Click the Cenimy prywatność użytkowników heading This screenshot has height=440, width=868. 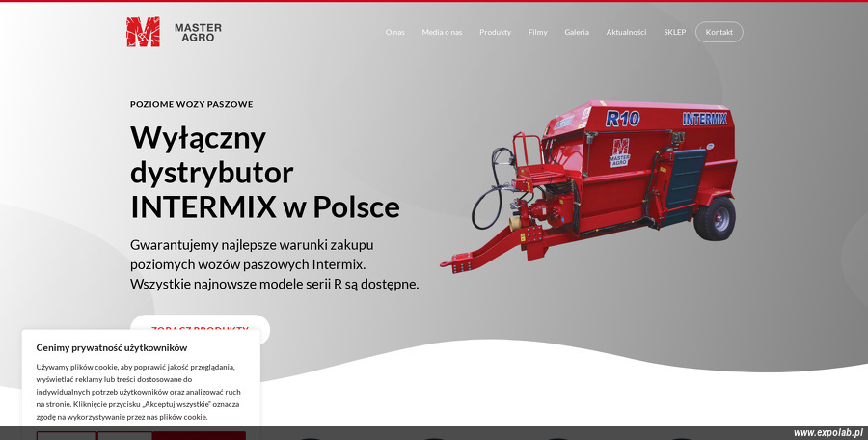(112, 348)
